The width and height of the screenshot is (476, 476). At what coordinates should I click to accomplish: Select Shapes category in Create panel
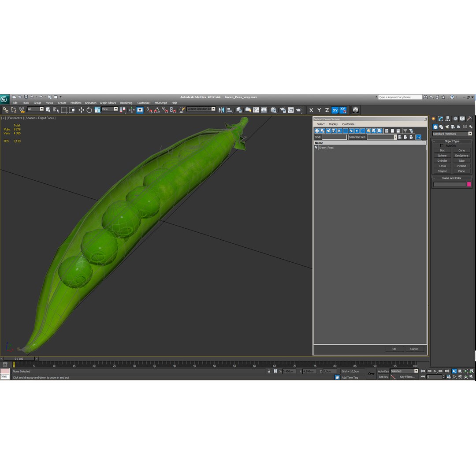click(441, 127)
